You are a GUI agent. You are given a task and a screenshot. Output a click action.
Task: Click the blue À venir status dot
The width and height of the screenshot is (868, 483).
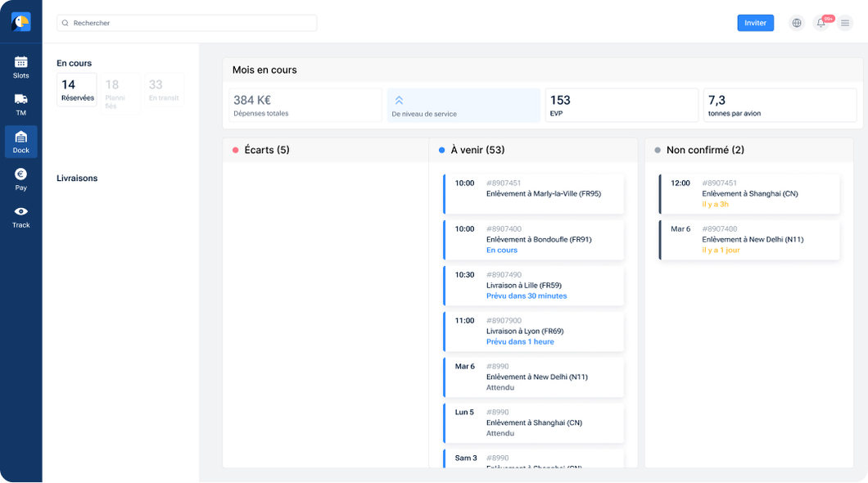tap(441, 150)
